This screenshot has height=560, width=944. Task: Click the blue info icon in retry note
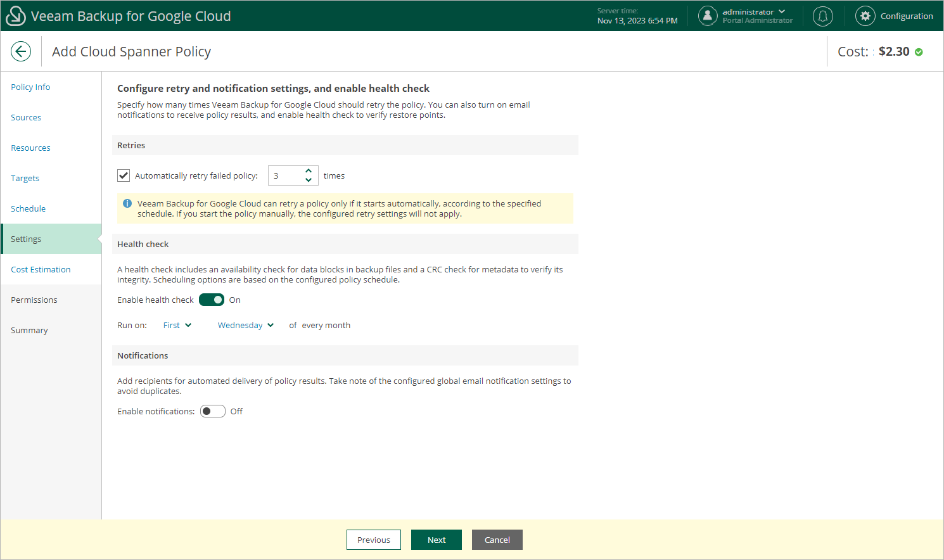127,203
